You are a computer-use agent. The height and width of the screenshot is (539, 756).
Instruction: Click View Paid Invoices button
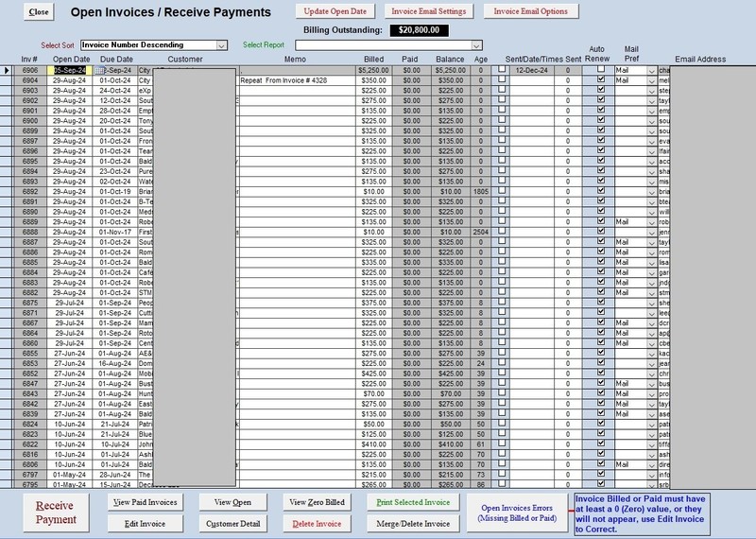point(146,502)
